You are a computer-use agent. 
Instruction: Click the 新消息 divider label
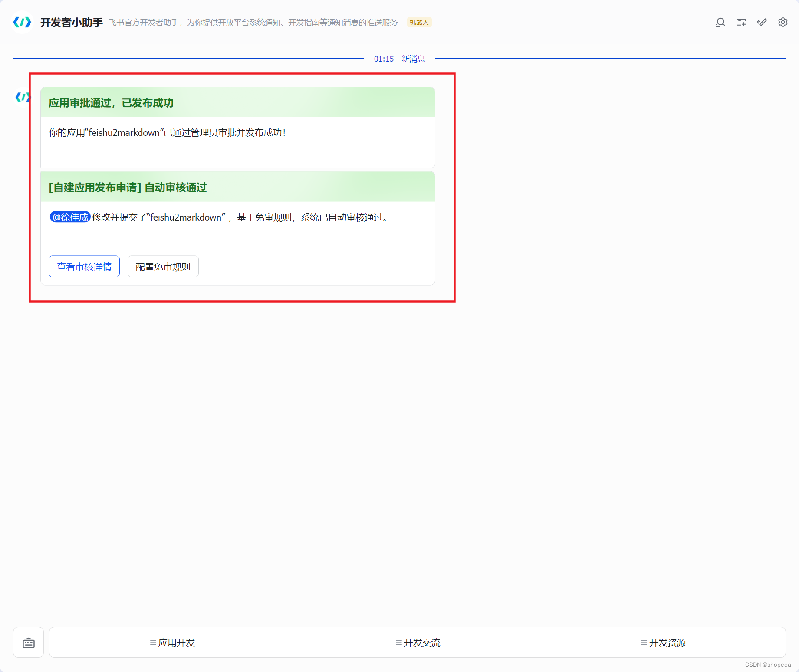413,59
